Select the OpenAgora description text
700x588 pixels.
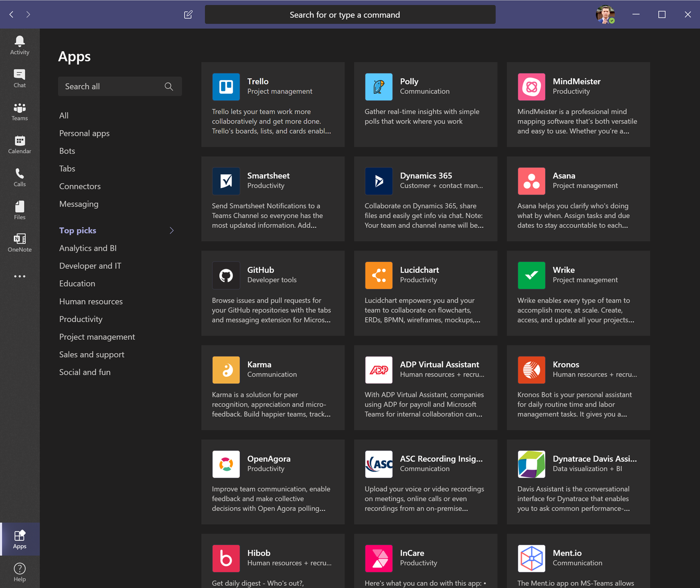[x=271, y=499]
